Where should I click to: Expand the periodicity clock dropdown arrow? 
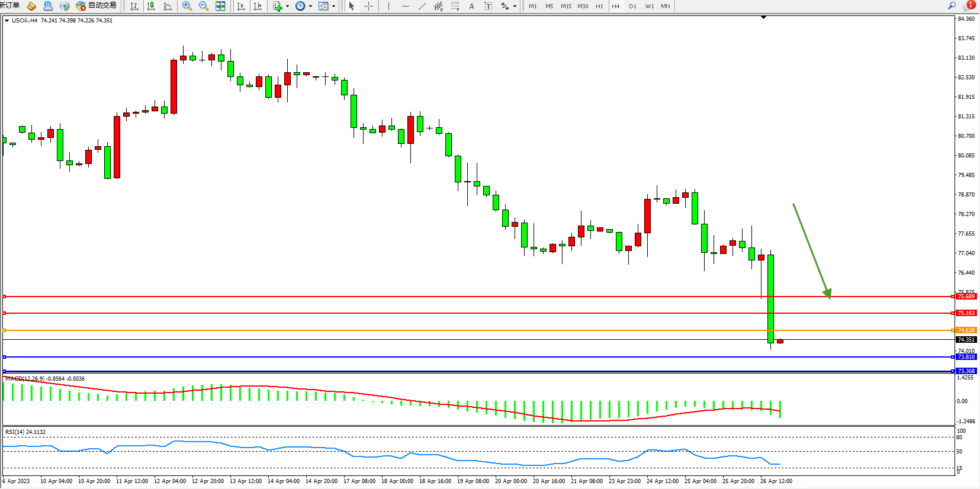click(x=310, y=6)
